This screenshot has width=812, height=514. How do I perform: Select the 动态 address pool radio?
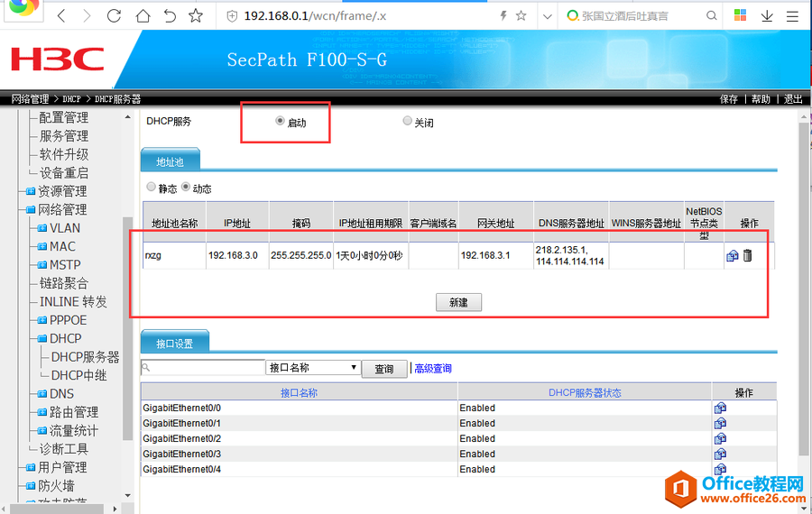click(185, 187)
